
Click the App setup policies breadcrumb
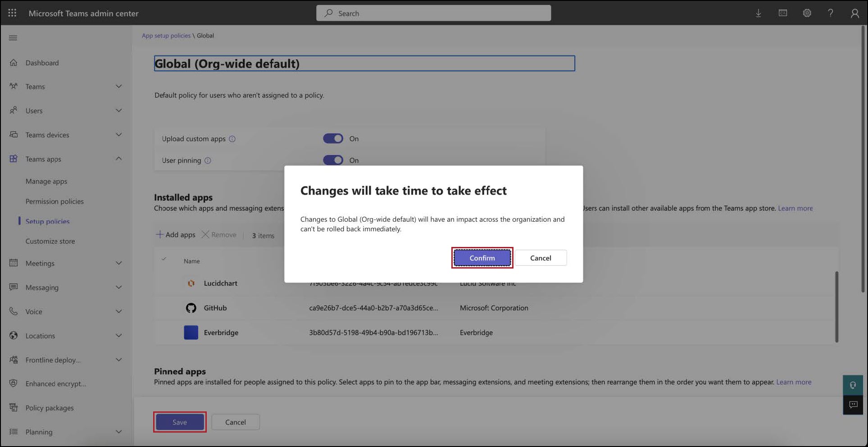(166, 36)
